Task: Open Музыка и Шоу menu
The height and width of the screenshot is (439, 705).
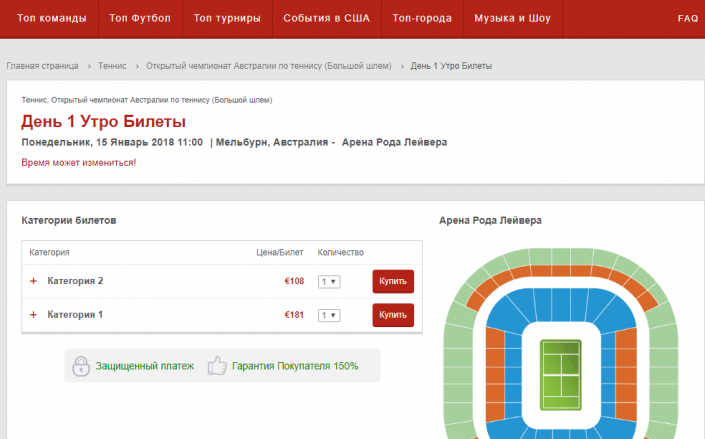Action: (513, 18)
